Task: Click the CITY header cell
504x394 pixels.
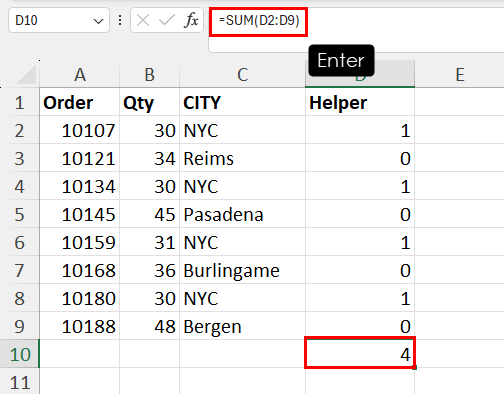Action: pyautogui.click(x=242, y=102)
